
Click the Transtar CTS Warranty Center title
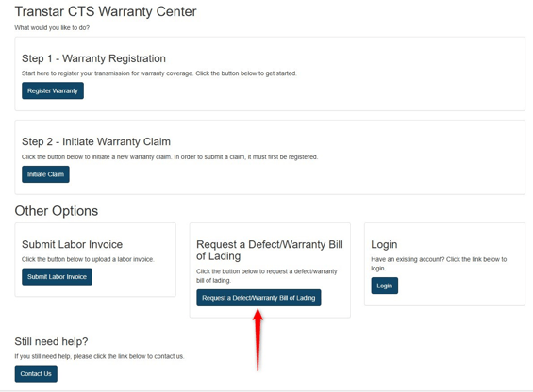coord(106,11)
